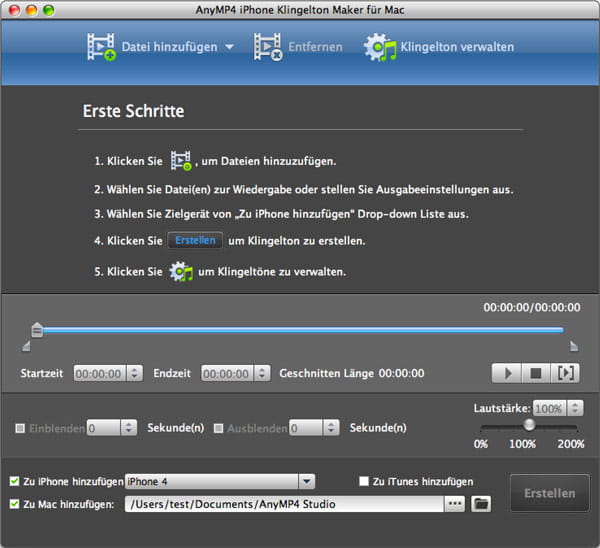Click the Klingelton verwalten gear icon

pyautogui.click(x=380, y=47)
